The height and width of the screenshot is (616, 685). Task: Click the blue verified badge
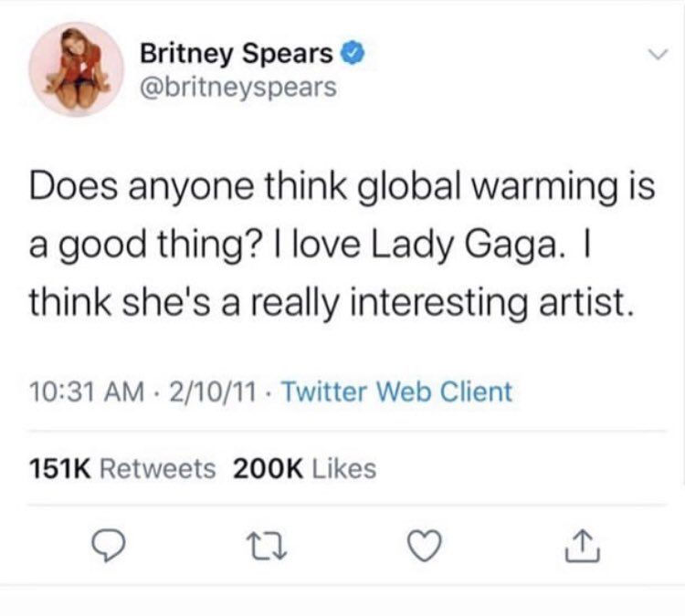click(354, 54)
